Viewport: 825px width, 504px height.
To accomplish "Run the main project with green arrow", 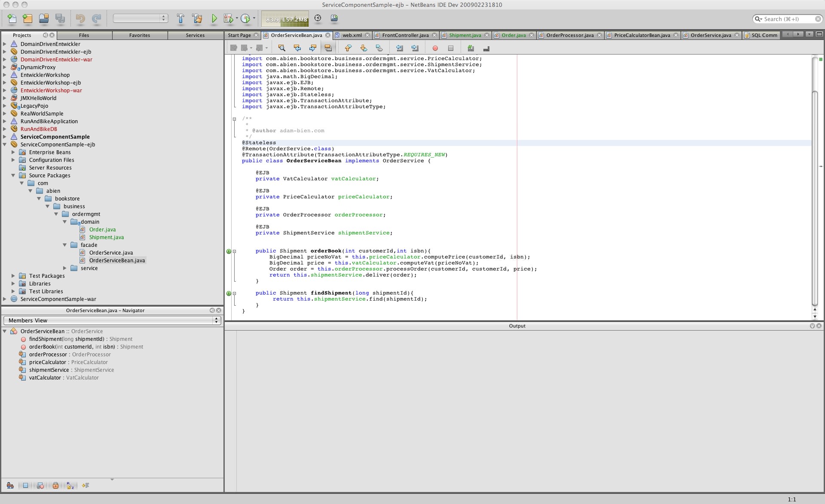I will pyautogui.click(x=214, y=18).
